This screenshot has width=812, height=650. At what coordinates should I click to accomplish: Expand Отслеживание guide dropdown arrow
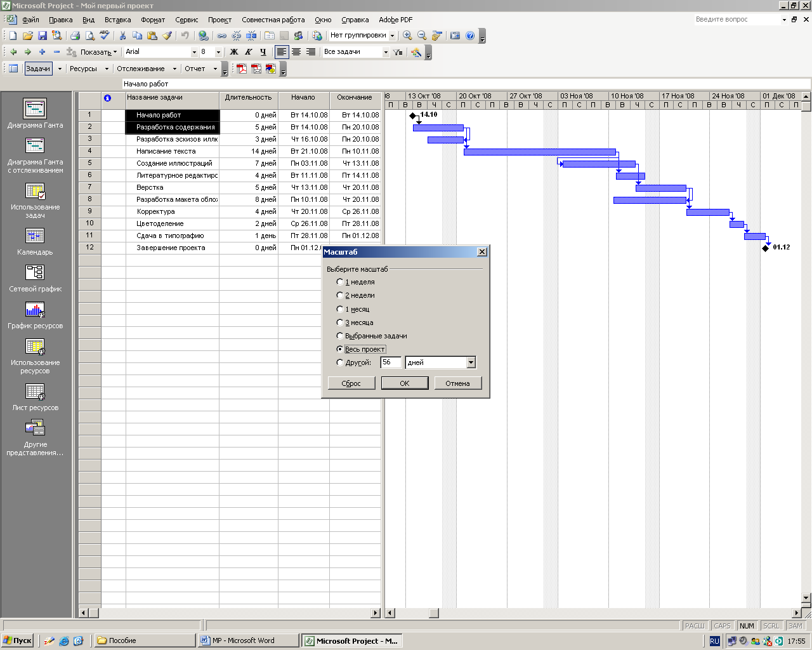pyautogui.click(x=173, y=69)
